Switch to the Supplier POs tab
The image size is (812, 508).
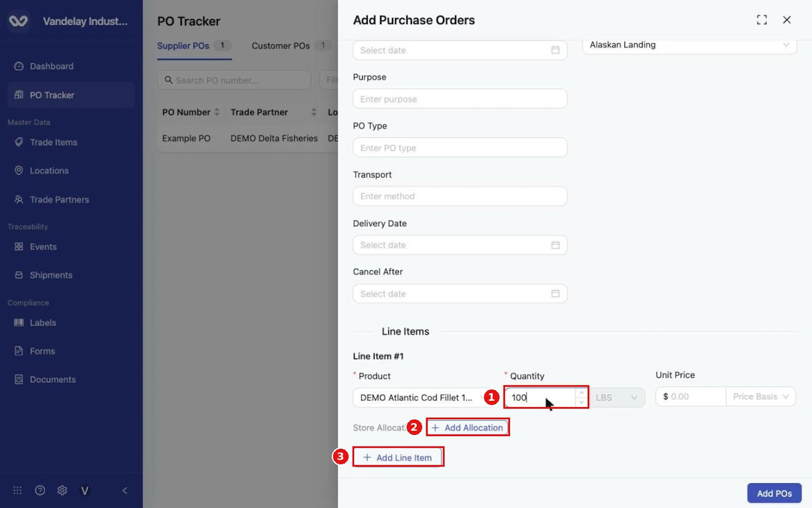pyautogui.click(x=194, y=46)
